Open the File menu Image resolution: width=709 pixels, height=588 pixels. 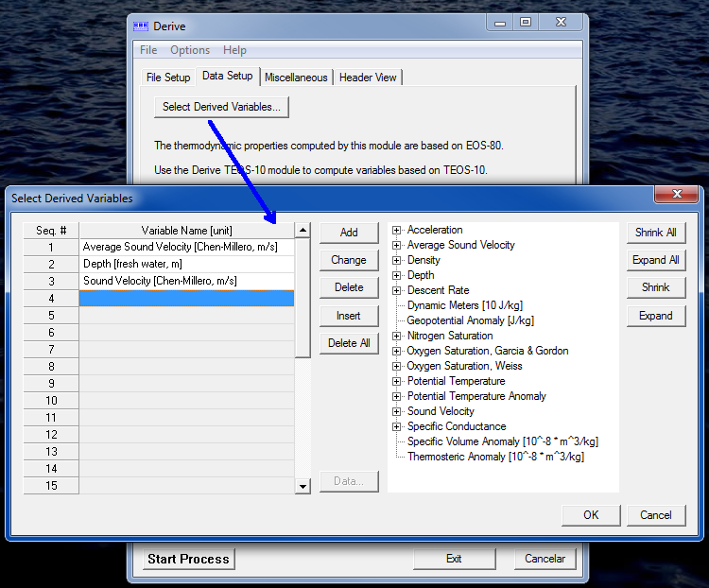(148, 50)
